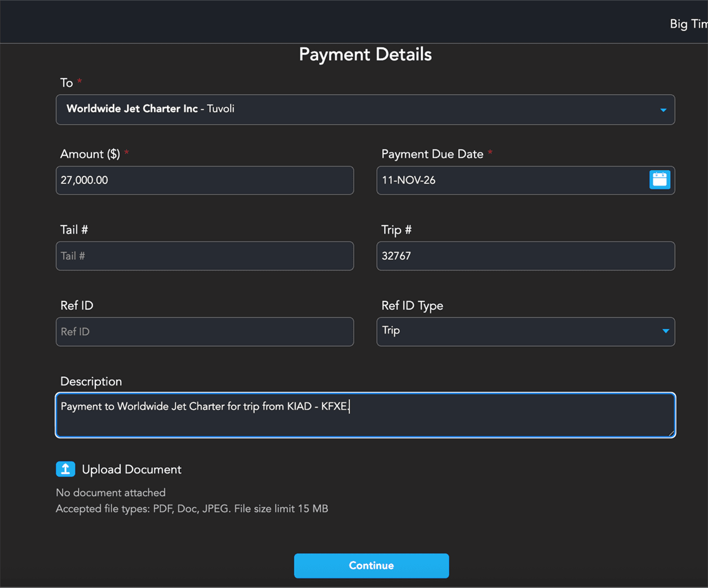The height and width of the screenshot is (588, 708).
Task: Click the Continue button
Action: [x=371, y=565]
